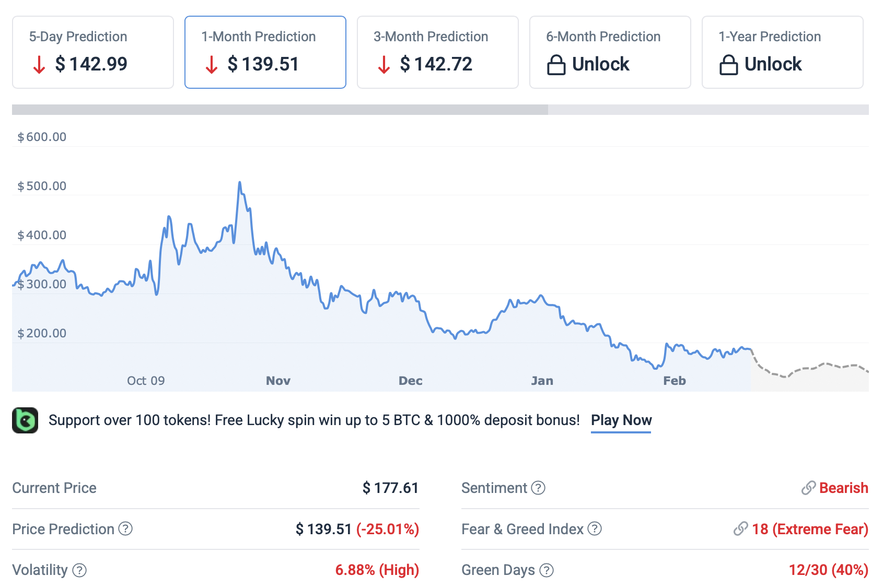Open the Play Now link

pos(621,420)
